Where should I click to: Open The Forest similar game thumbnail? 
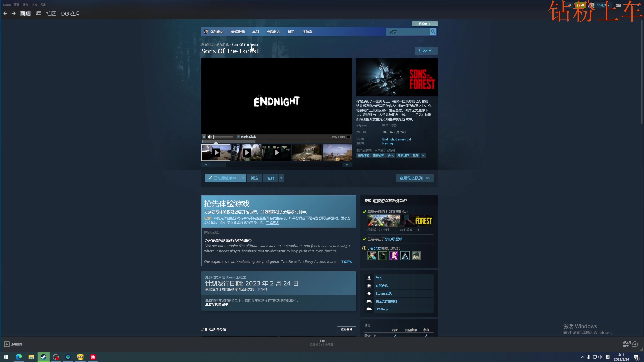416,221
